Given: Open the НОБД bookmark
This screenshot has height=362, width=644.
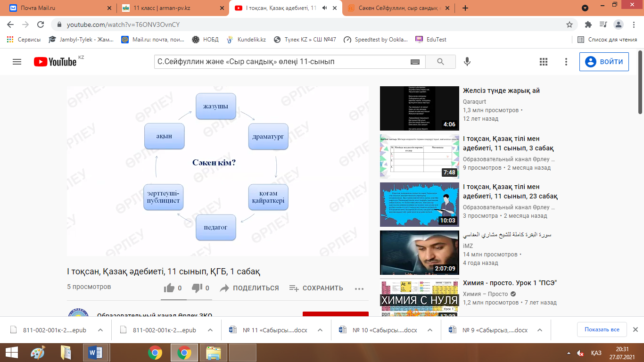Looking at the screenshot, I should pyautogui.click(x=206, y=40).
